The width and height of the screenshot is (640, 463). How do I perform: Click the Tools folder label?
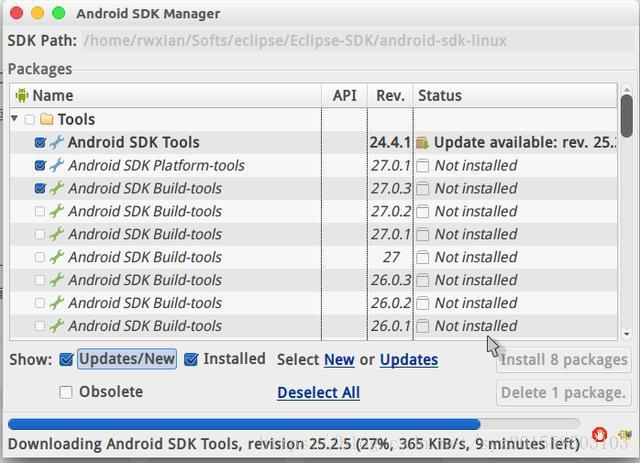click(76, 119)
